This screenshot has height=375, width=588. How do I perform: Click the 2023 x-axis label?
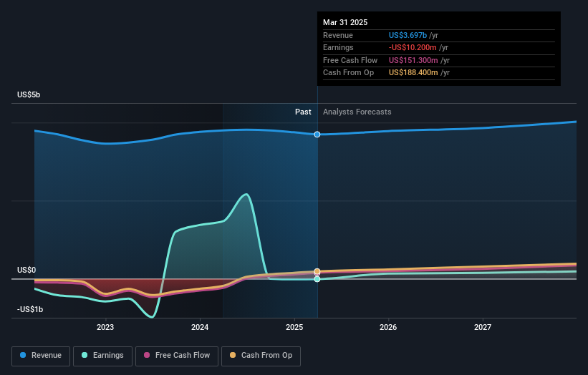point(105,328)
